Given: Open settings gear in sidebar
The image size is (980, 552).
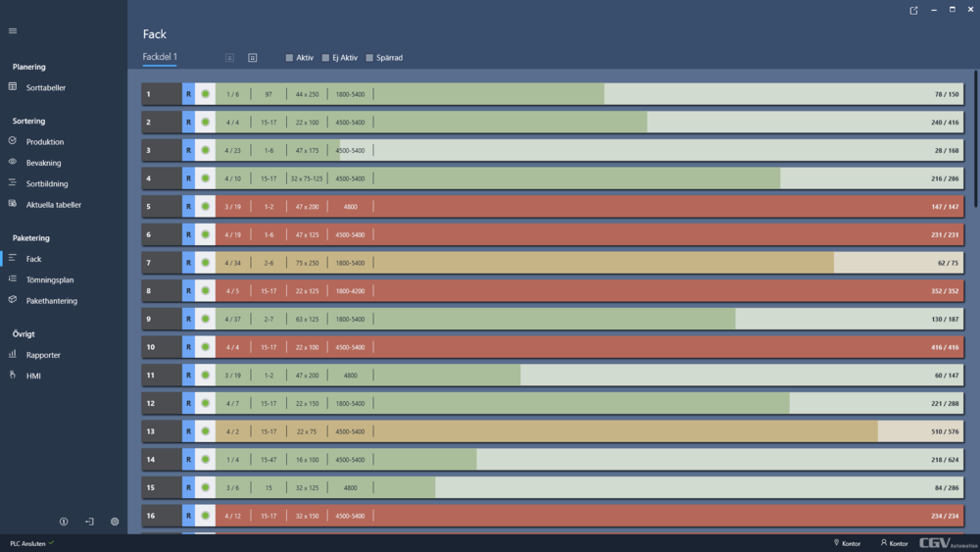Looking at the screenshot, I should click(115, 522).
